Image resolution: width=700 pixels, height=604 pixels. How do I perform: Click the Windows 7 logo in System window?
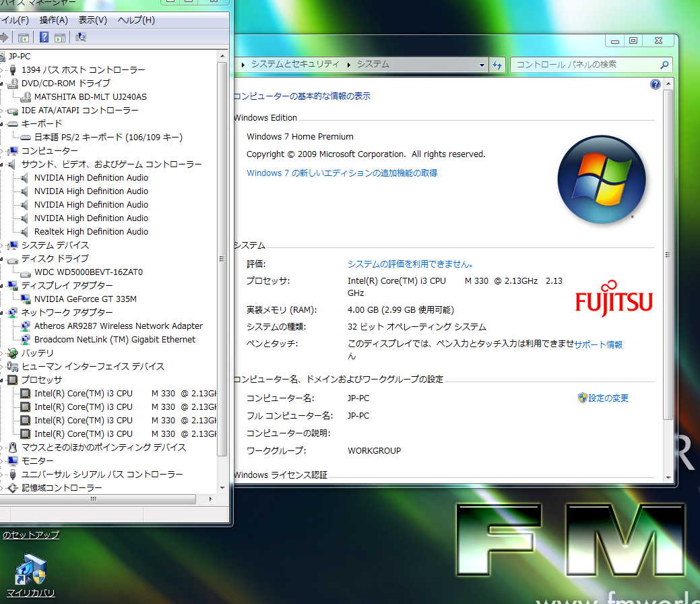pyautogui.click(x=602, y=179)
